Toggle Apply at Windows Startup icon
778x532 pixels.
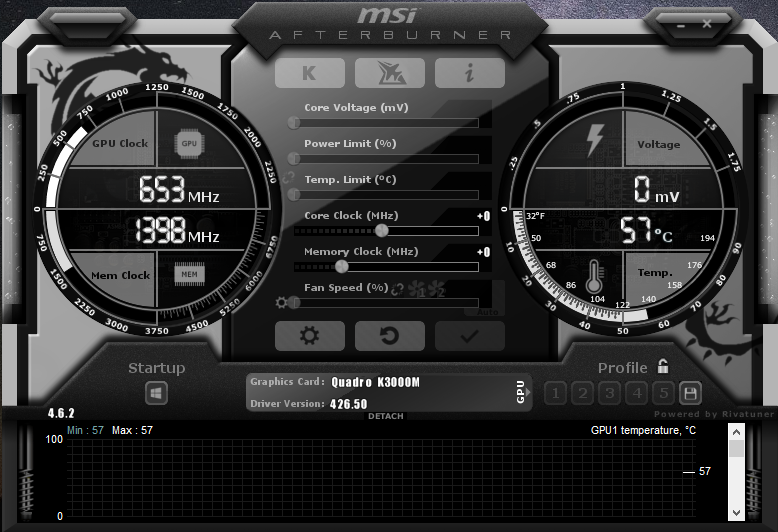(156, 394)
